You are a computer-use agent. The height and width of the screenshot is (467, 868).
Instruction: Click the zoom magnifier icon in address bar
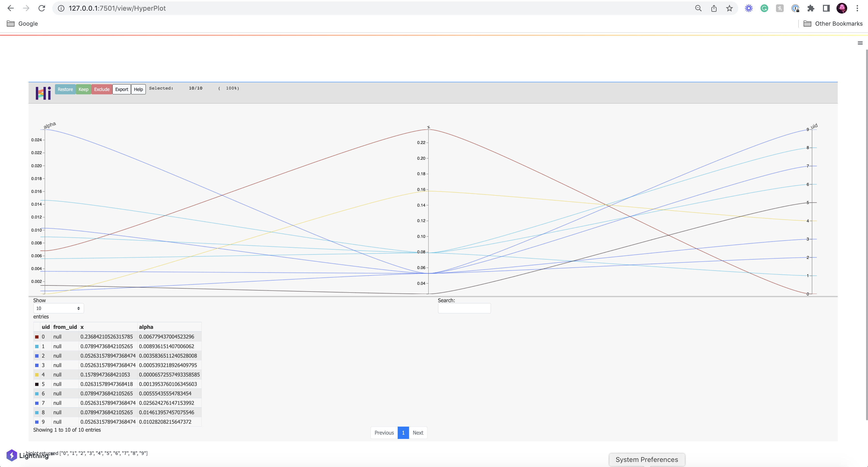click(698, 8)
